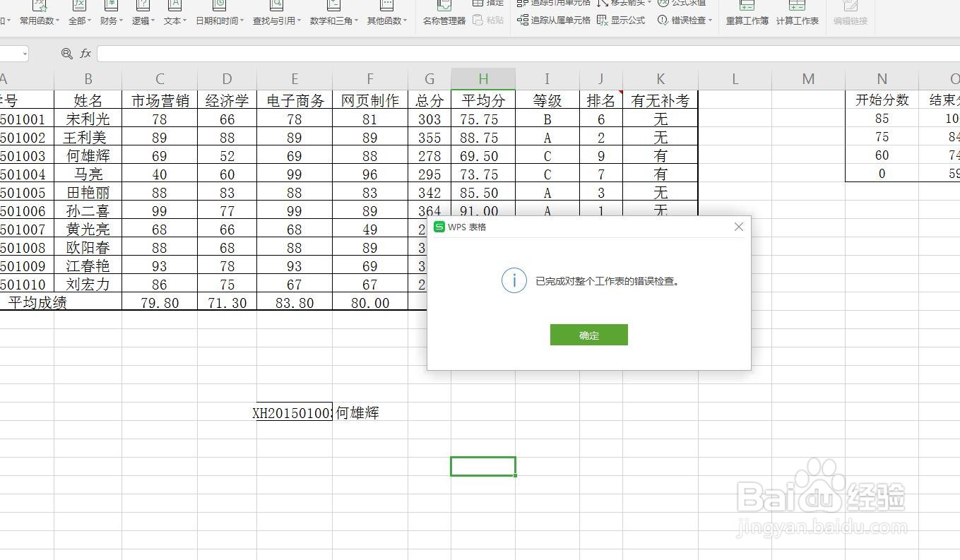The image size is (960, 560).
Task: Open the 查找与引用 functions dropdown
Action: coord(276,13)
